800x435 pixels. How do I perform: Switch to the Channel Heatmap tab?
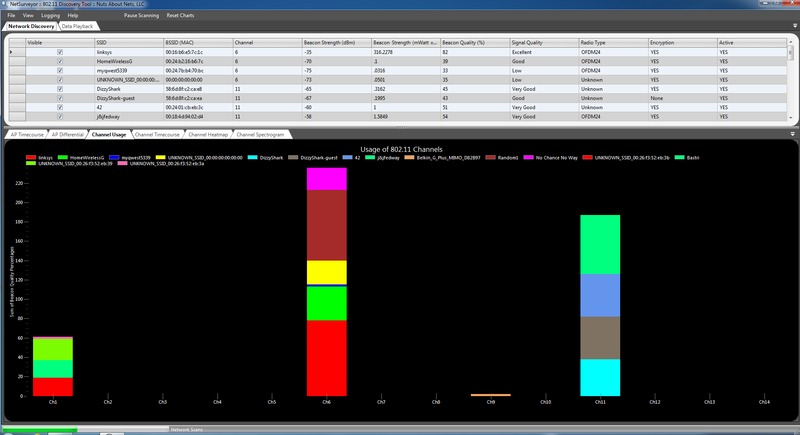click(208, 133)
